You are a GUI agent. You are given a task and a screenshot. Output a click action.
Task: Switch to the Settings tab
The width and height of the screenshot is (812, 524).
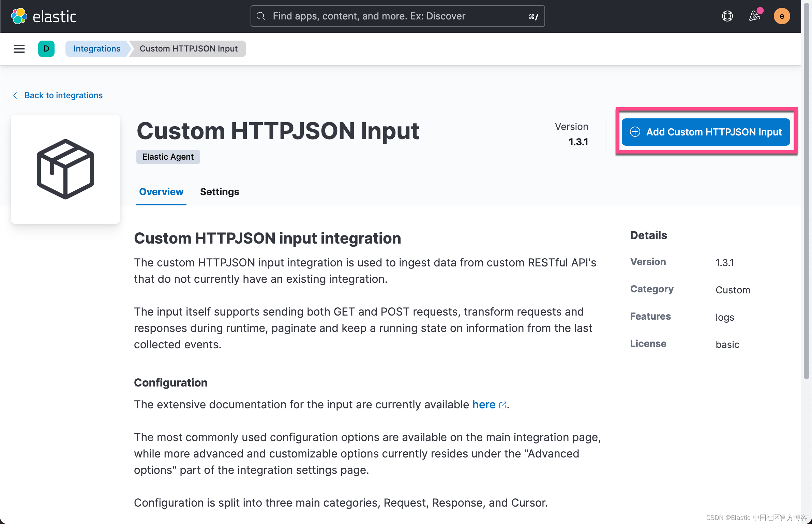220,192
